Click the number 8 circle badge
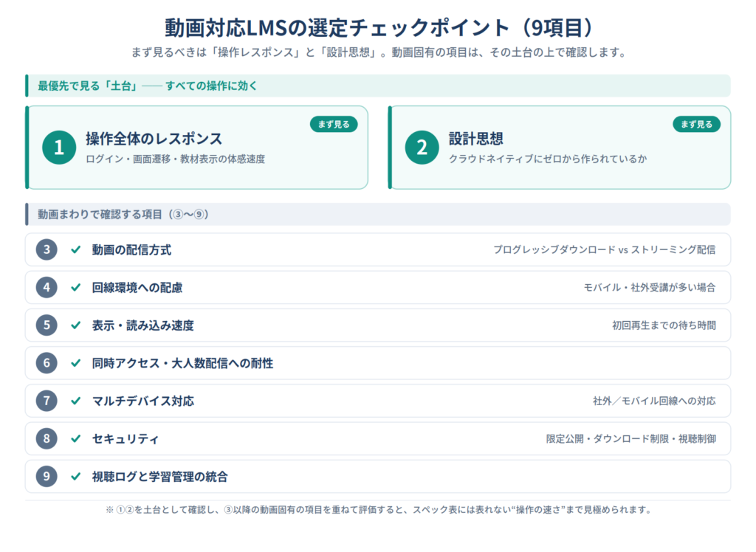This screenshot has width=756, height=552. coord(47,438)
